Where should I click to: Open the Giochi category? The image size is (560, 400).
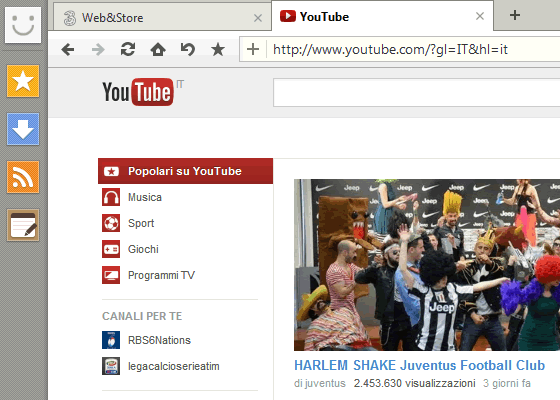[143, 249]
